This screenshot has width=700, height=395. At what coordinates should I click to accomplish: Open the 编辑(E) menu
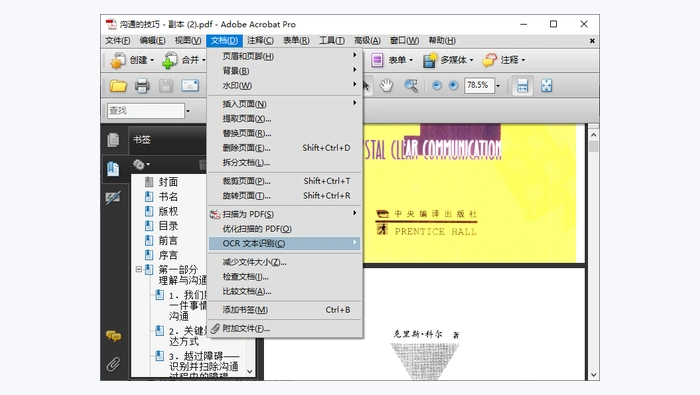(x=152, y=41)
